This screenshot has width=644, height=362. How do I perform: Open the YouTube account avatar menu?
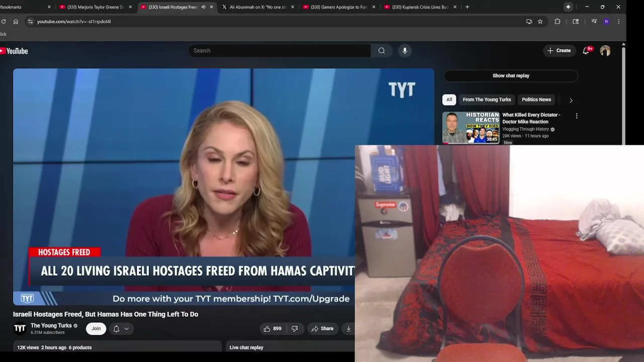(605, 51)
